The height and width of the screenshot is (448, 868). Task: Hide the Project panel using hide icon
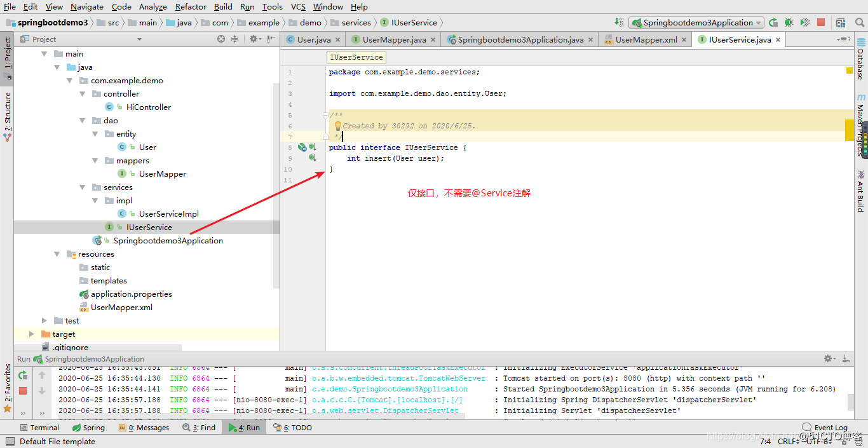pyautogui.click(x=271, y=39)
